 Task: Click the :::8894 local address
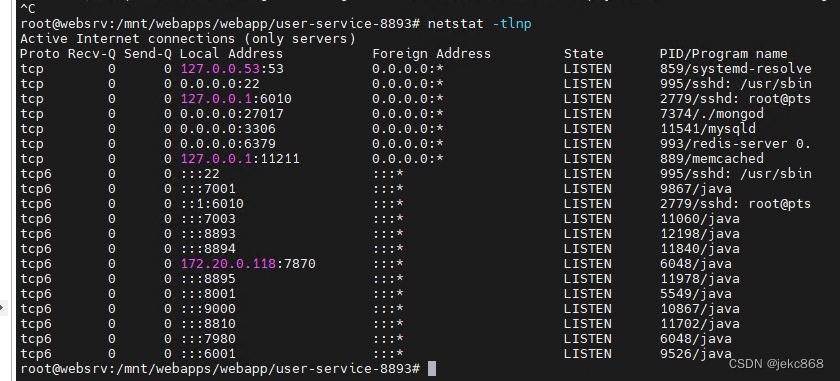pos(208,249)
